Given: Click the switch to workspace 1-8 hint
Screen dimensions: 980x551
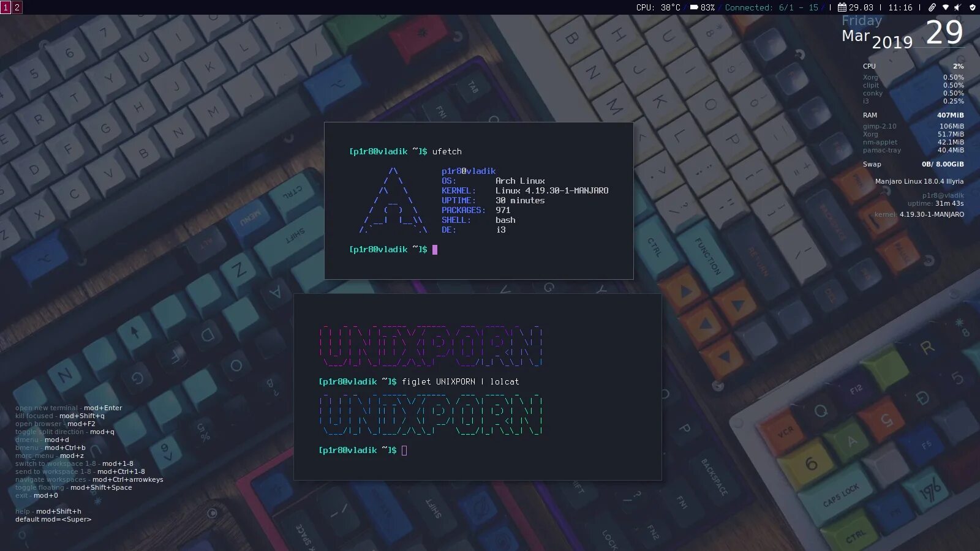Looking at the screenshot, I should point(74,463).
